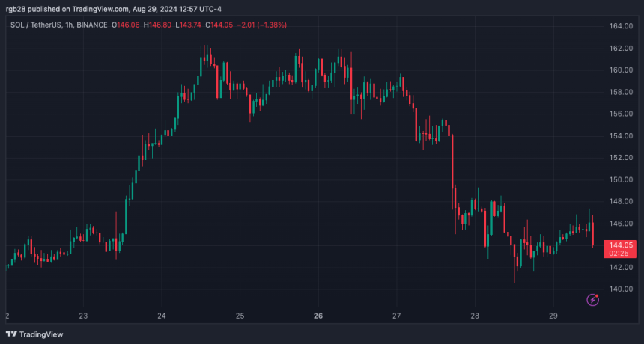Select the bold 26 date marker
The height and width of the screenshot is (344, 644).
pyautogui.click(x=318, y=316)
